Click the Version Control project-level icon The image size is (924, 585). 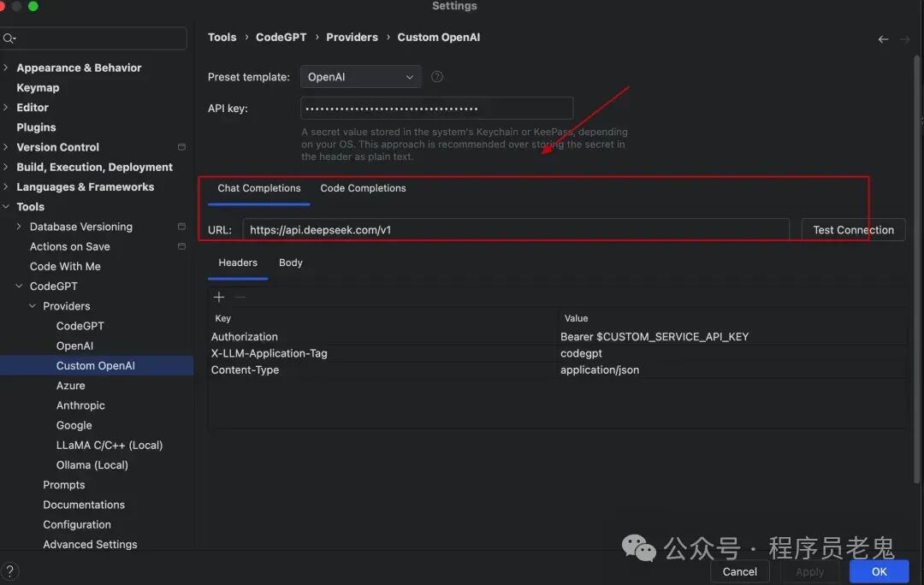point(181,147)
